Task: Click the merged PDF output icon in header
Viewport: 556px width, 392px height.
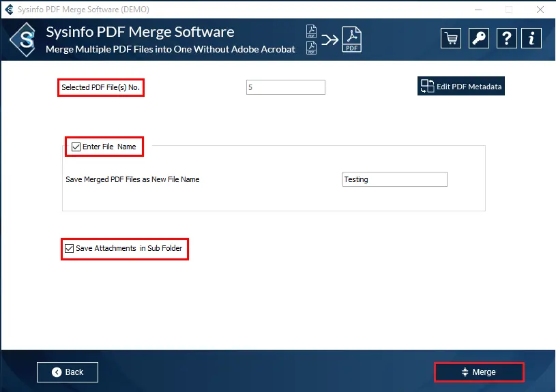Action: pyautogui.click(x=351, y=40)
